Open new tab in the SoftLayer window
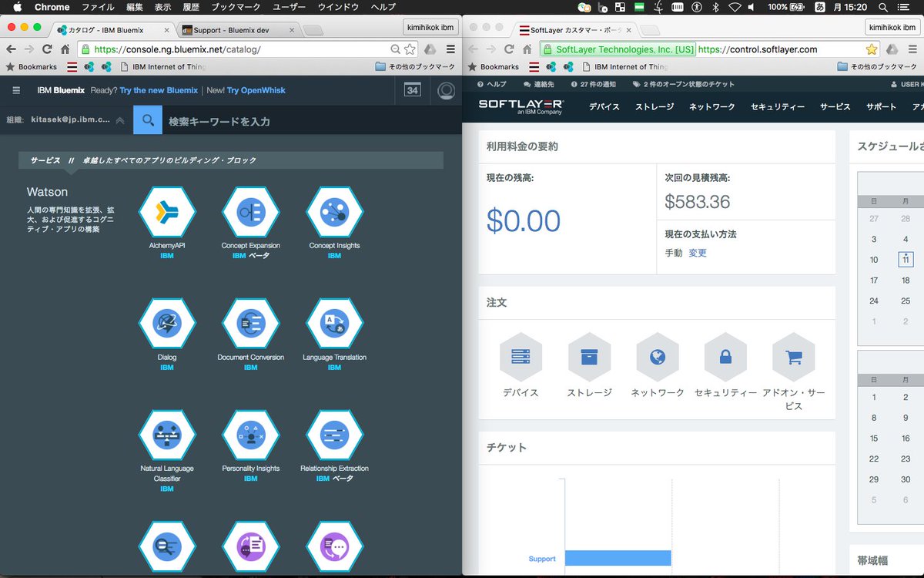Image resolution: width=924 pixels, height=578 pixels. click(650, 30)
